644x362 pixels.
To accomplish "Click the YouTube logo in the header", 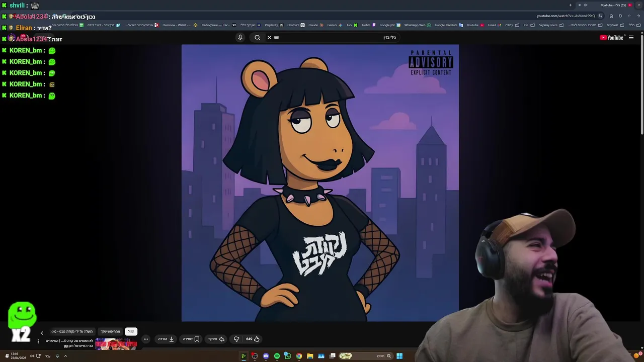I will click(611, 37).
